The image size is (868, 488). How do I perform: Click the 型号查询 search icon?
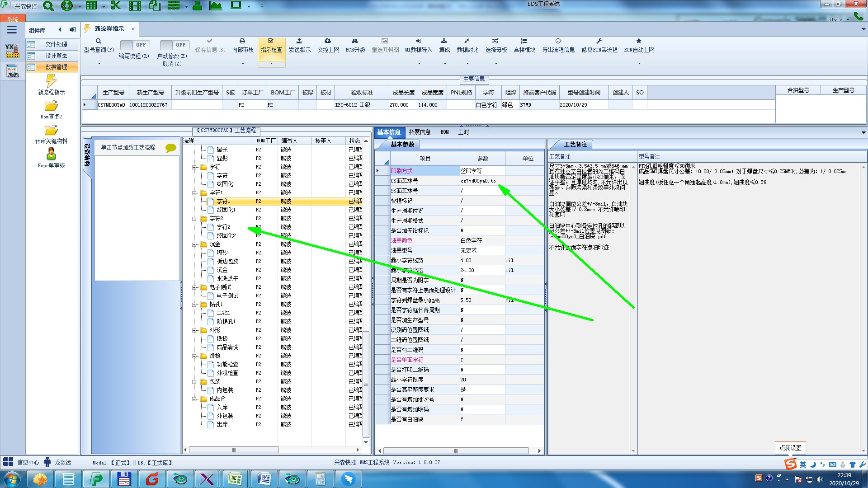pos(98,41)
